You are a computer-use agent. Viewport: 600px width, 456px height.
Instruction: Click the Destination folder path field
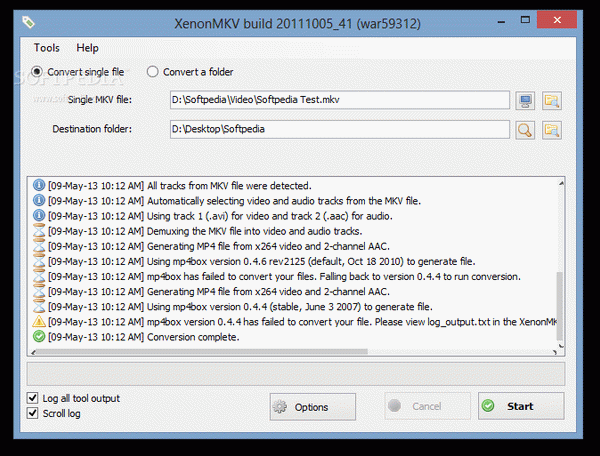point(340,129)
